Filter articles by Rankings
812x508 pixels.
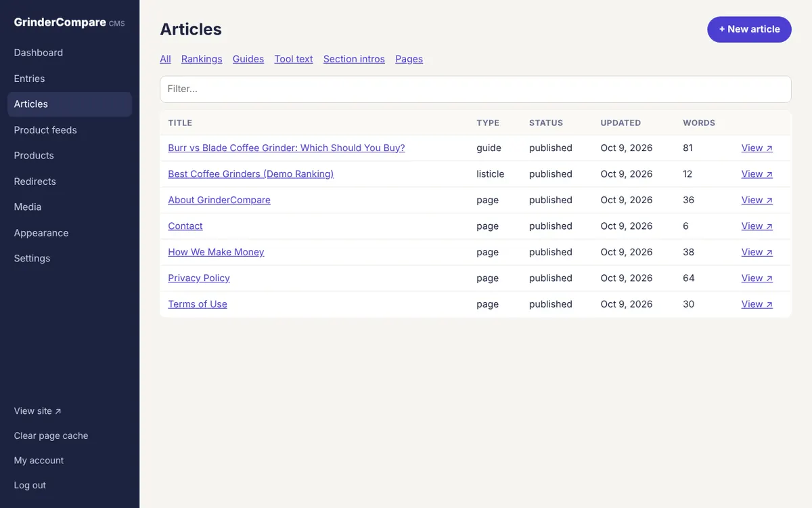pos(202,59)
